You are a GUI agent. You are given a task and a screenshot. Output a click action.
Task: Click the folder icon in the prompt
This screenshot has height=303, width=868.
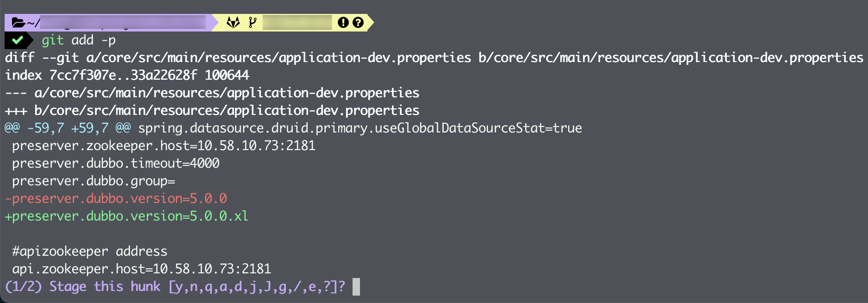coord(18,22)
